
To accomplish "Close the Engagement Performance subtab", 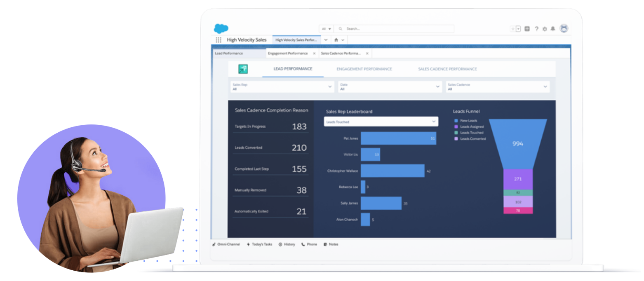I will 314,53.
